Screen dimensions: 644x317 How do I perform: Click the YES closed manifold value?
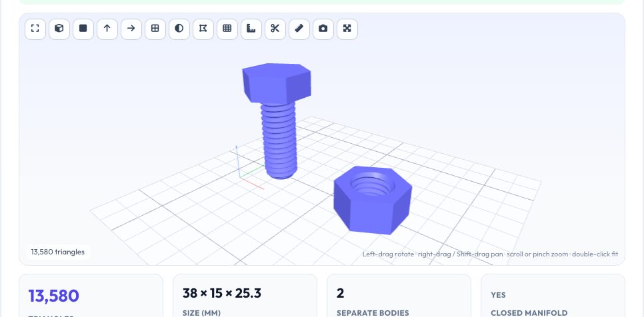click(498, 295)
